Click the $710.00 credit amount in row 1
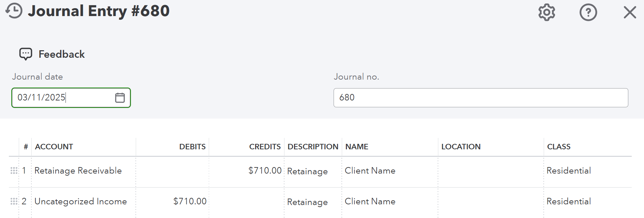 pyautogui.click(x=265, y=171)
